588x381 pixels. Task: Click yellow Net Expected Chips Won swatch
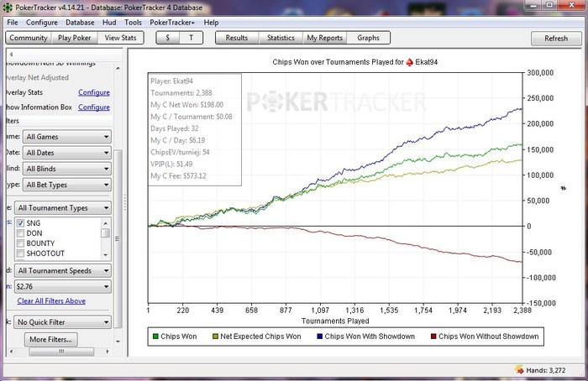(215, 337)
